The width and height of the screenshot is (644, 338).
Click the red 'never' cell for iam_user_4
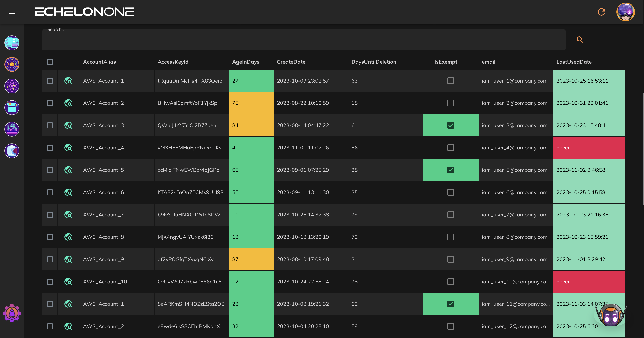589,148
